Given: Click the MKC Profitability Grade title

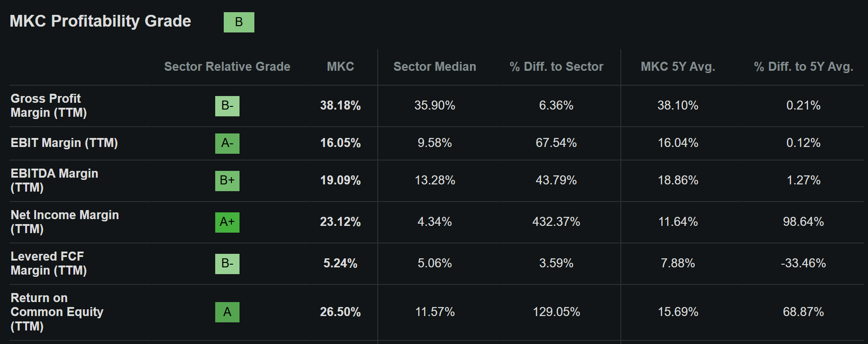Looking at the screenshot, I should [x=100, y=21].
